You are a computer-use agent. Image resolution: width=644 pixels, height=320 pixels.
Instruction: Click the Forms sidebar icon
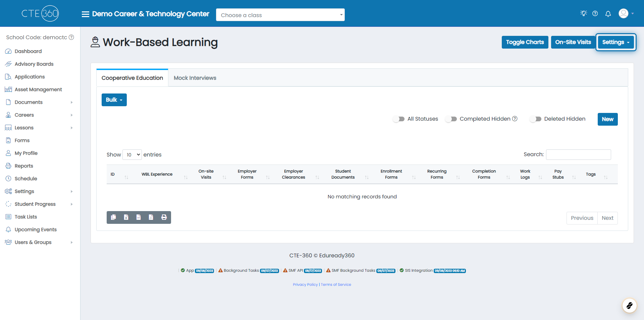[x=8, y=140]
